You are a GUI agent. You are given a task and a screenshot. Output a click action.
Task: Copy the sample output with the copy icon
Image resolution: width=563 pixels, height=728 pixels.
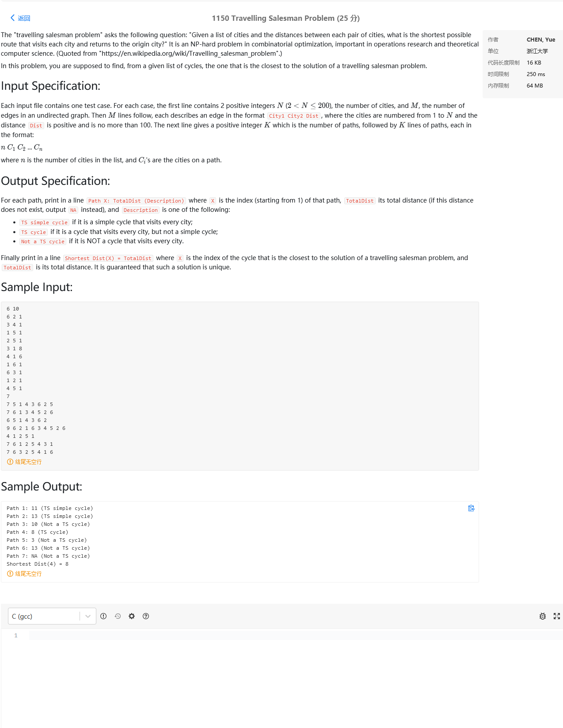[x=471, y=508]
